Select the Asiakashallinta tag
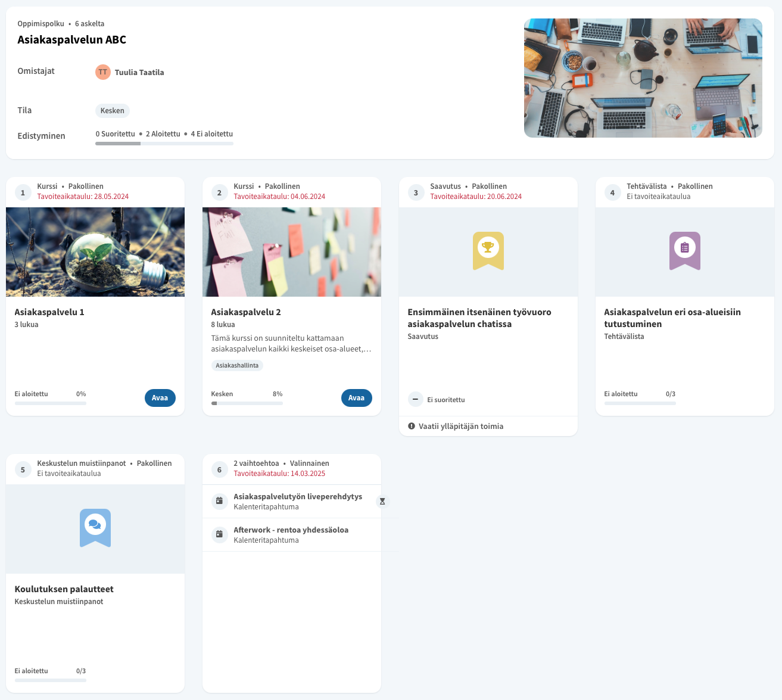Viewport: 782px width, 700px height. (237, 365)
